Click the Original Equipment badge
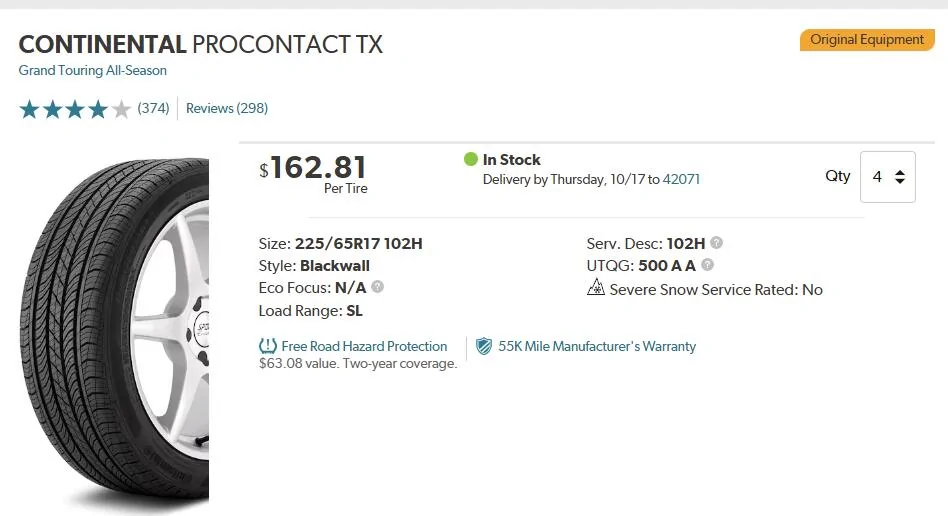This screenshot has width=948, height=516. (x=867, y=40)
